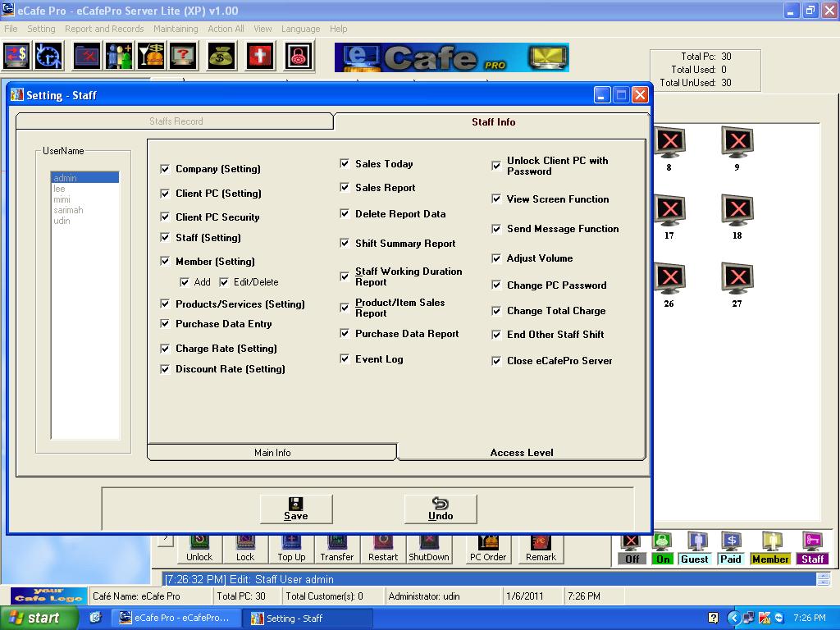
Task: Click the money transfer toolbar icon
Action: point(16,56)
